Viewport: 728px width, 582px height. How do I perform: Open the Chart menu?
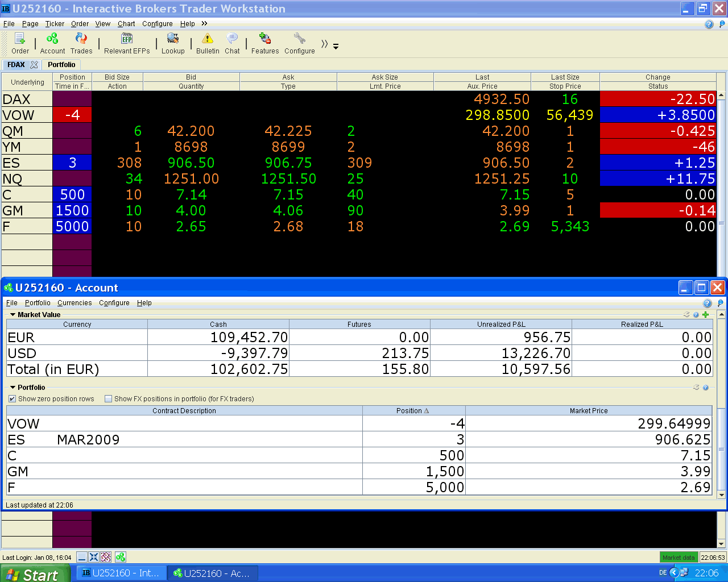point(126,24)
